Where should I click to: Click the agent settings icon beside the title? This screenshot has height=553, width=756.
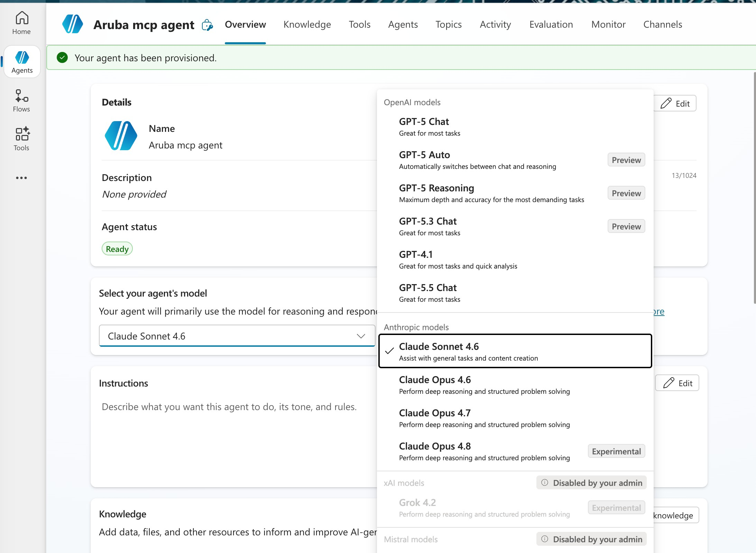point(207,25)
